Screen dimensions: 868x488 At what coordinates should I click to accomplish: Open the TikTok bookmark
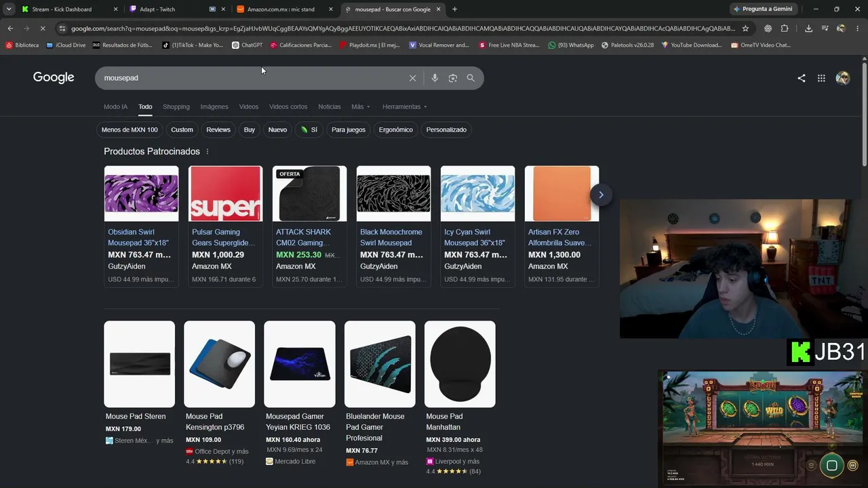[193, 45]
